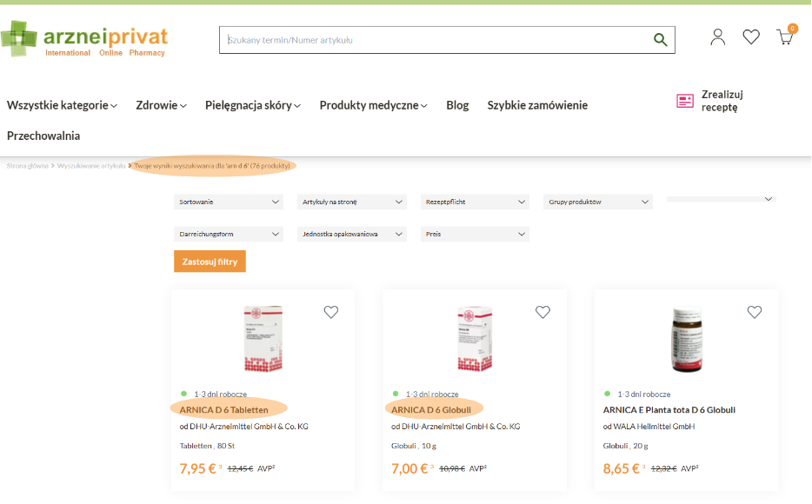Open the wishlist heart icon in header
812x504 pixels.
[x=751, y=36]
